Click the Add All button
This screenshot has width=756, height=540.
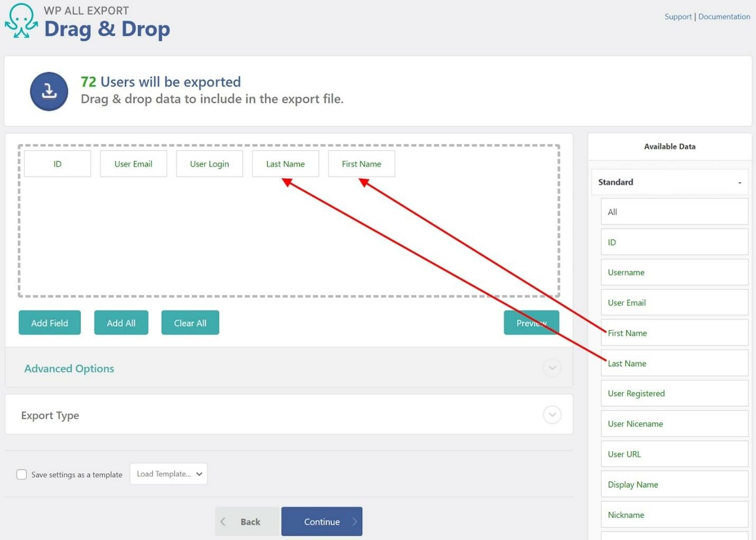click(x=121, y=323)
